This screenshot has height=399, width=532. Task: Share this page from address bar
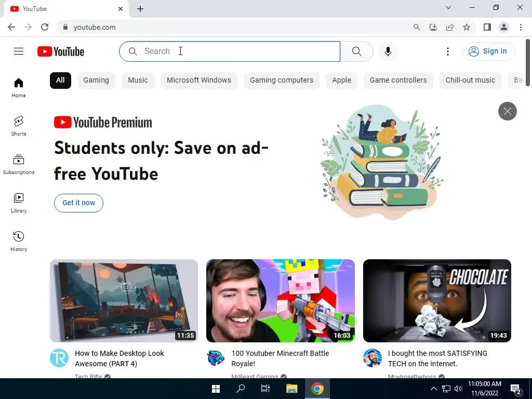coord(450,27)
